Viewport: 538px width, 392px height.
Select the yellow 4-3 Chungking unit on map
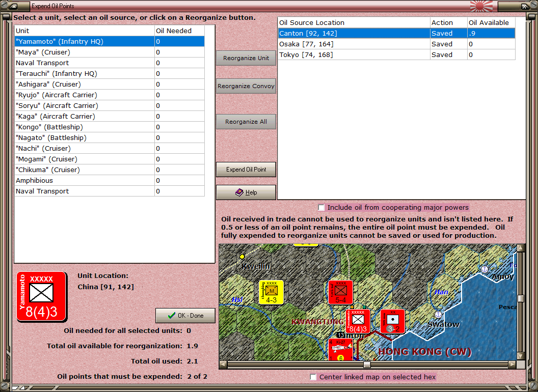(x=272, y=292)
